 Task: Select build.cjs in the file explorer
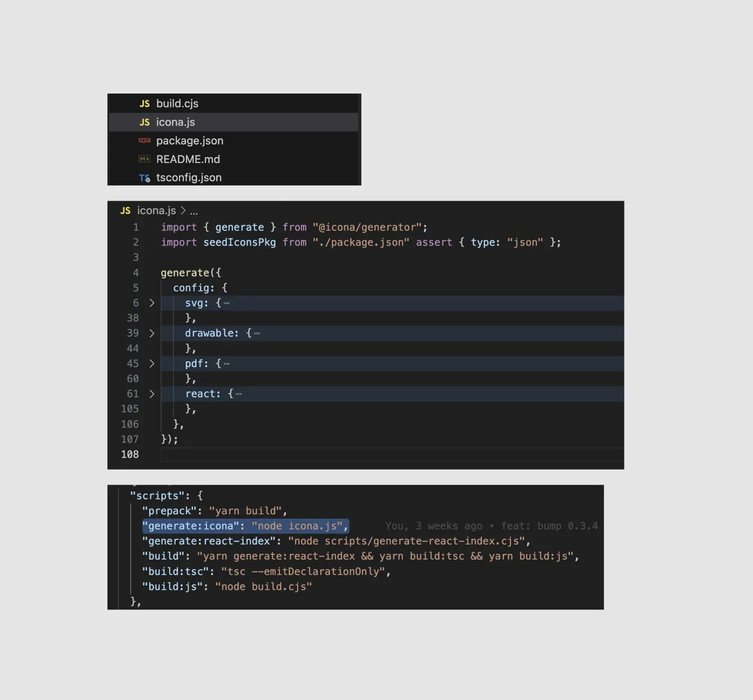177,103
